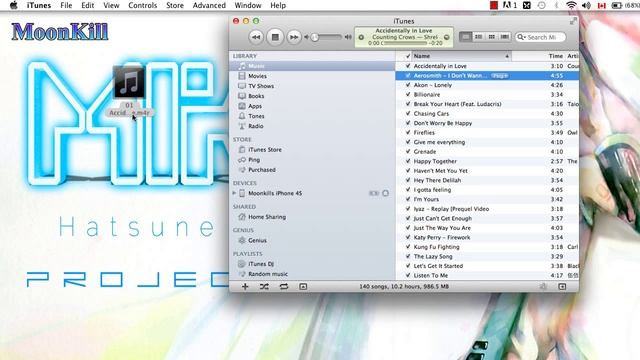640x360 pixels.
Task: Uncheck Akon - Lonely song
Action: [408, 85]
